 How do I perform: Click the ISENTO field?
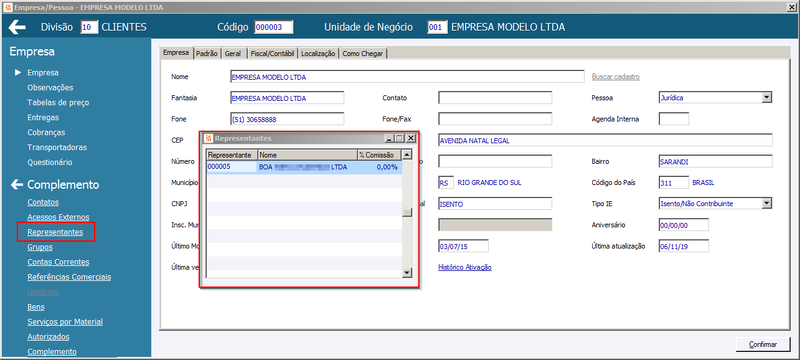coord(495,203)
